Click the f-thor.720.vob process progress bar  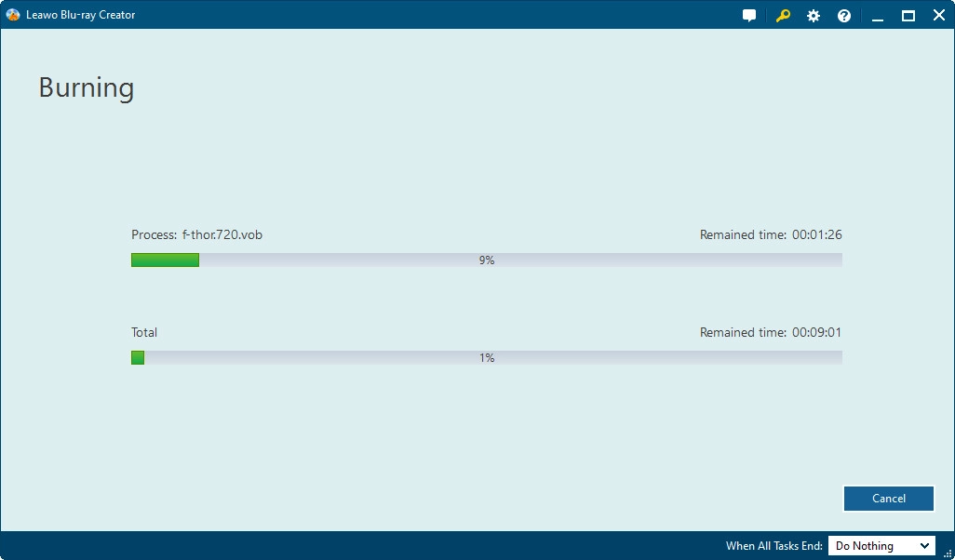486,260
